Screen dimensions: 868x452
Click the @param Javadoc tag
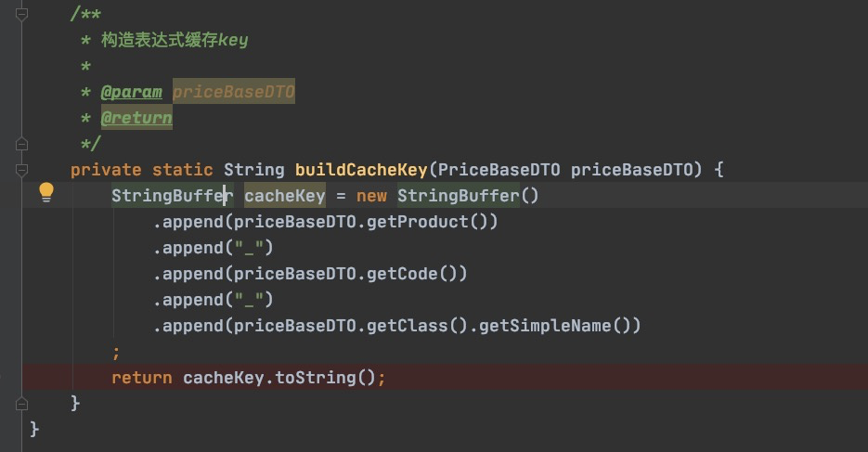pos(131,92)
